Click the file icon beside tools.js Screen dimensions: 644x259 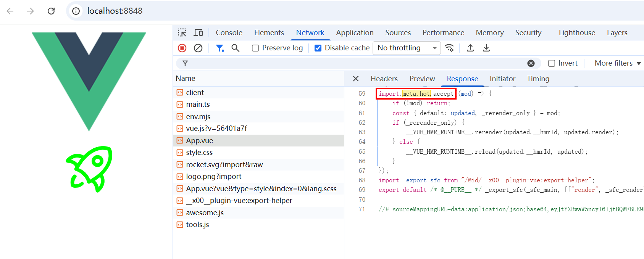click(x=180, y=225)
